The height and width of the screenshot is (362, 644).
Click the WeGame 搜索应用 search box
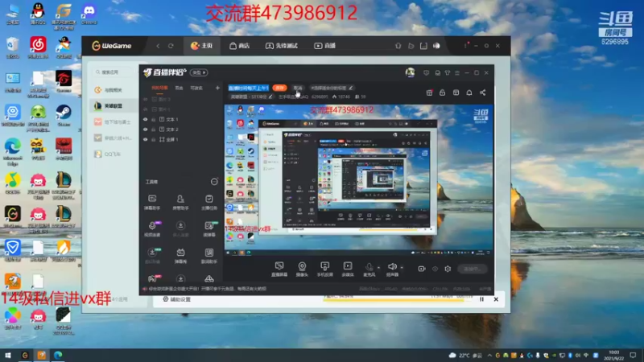pos(113,72)
